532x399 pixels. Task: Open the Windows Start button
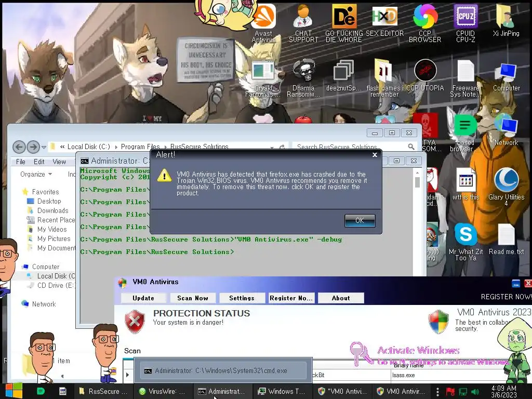tap(14, 391)
